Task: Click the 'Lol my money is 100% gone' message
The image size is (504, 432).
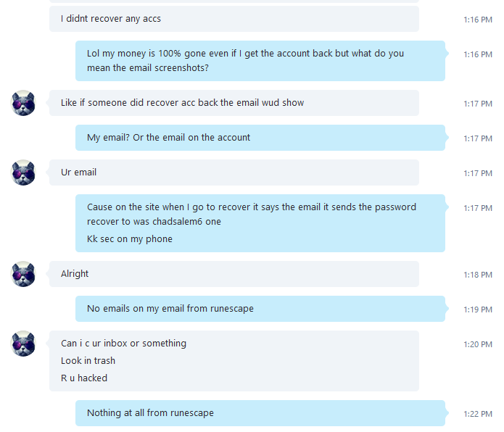Action: point(260,61)
